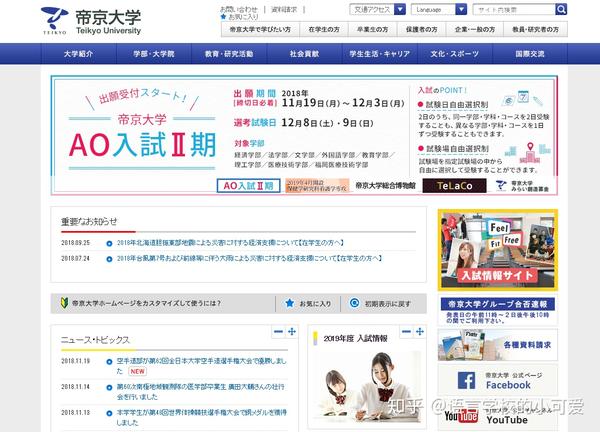Click the Teikyo University logo
Screen dimensions: 600x432
pos(91,21)
